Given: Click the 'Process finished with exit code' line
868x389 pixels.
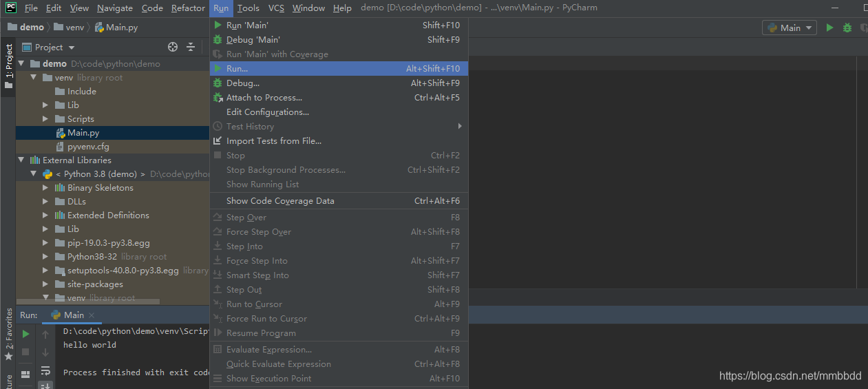Looking at the screenshot, I should (x=136, y=372).
